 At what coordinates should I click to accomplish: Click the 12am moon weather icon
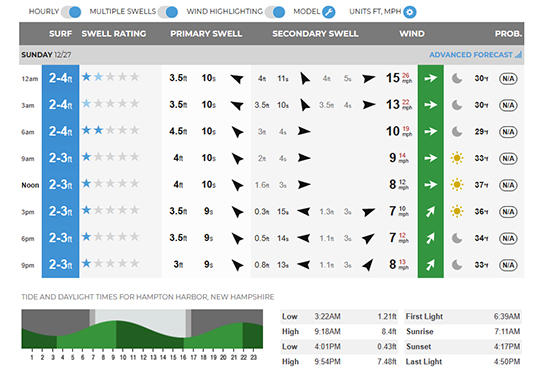click(x=457, y=79)
